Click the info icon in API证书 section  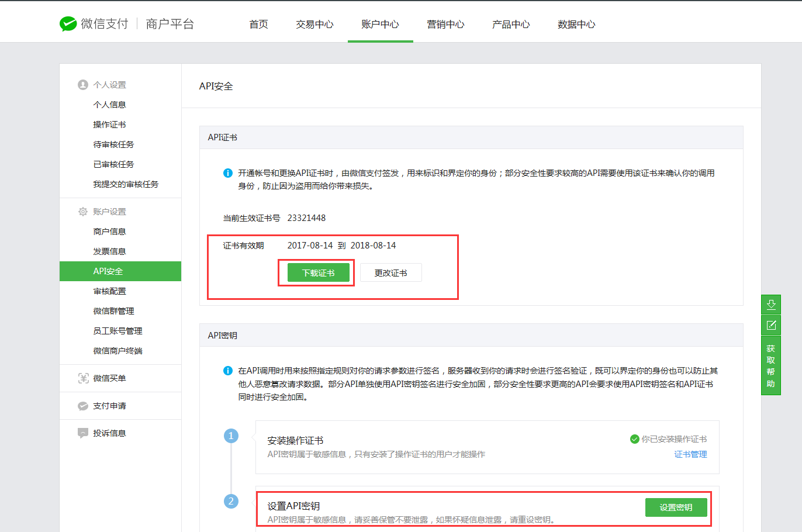click(228, 173)
